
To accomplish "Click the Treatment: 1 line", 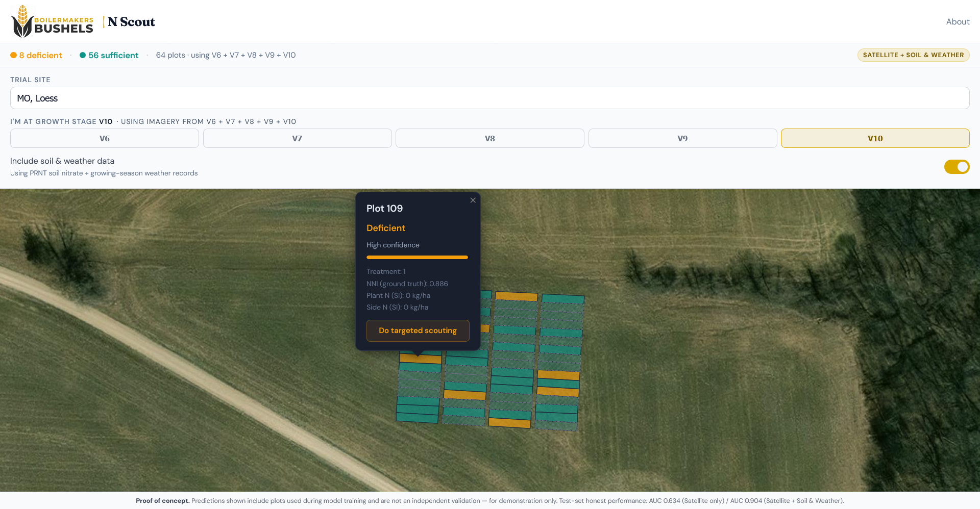I will coord(386,271).
